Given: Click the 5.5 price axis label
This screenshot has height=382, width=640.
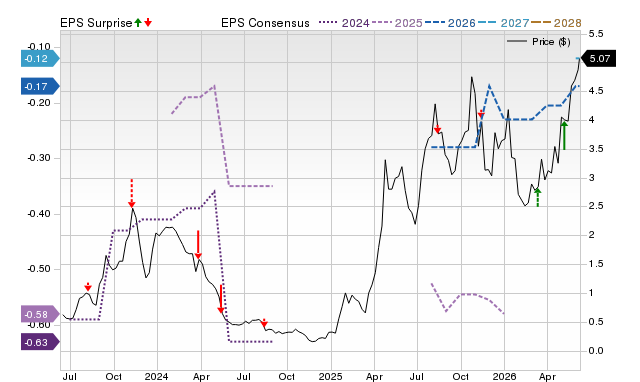Looking at the screenshot, I should (596, 34).
